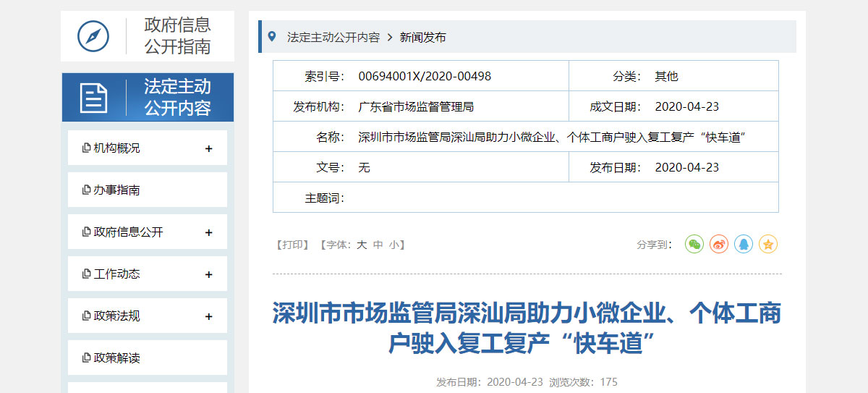
Task: Open the 政策法规 sidebar item
Action: click(x=148, y=316)
